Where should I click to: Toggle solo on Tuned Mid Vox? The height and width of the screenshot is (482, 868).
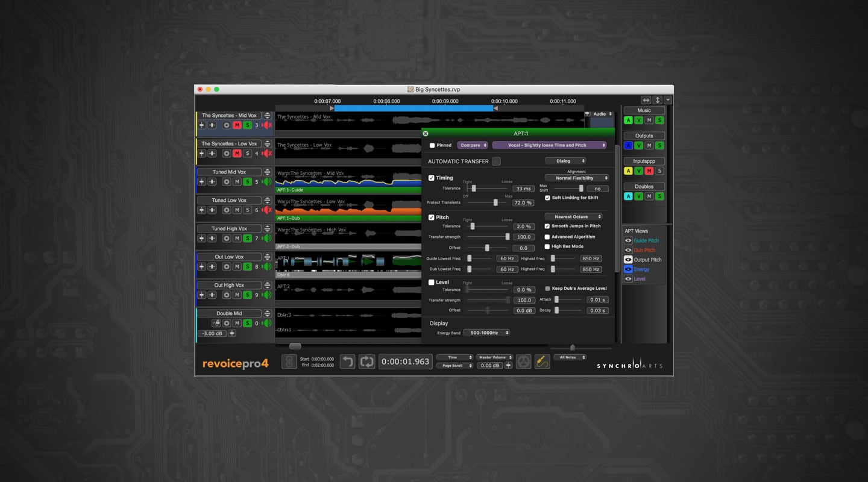click(247, 182)
